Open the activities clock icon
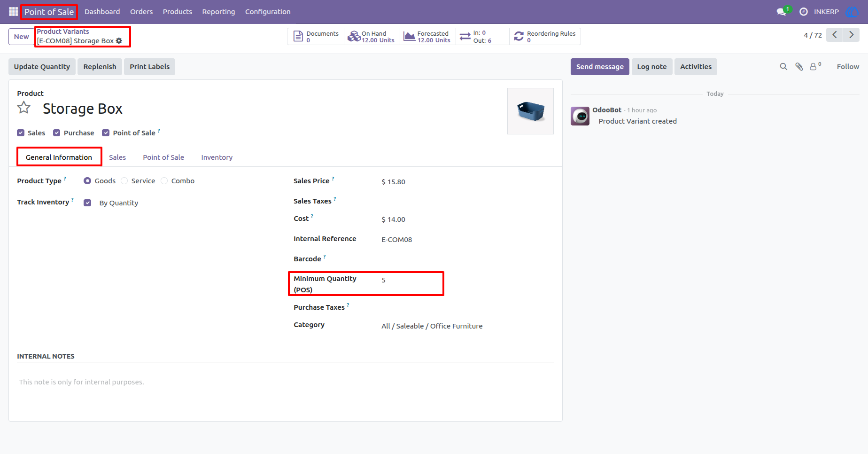The image size is (868, 454). point(804,12)
